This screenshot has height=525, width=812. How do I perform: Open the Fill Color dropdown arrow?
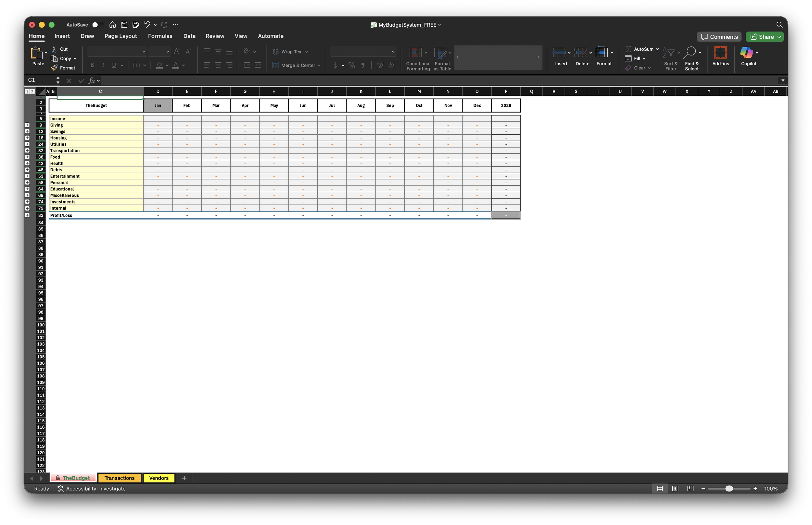(167, 65)
